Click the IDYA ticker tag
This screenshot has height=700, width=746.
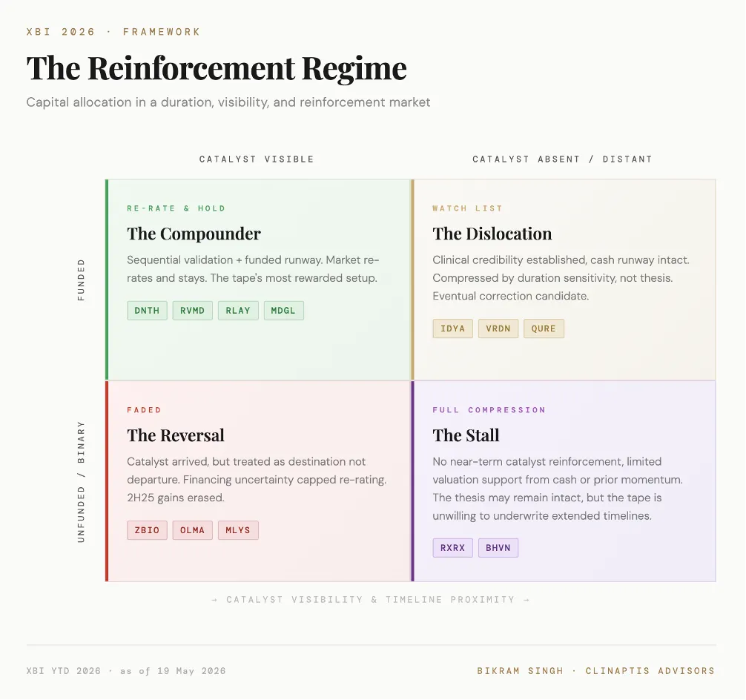pyautogui.click(x=453, y=328)
